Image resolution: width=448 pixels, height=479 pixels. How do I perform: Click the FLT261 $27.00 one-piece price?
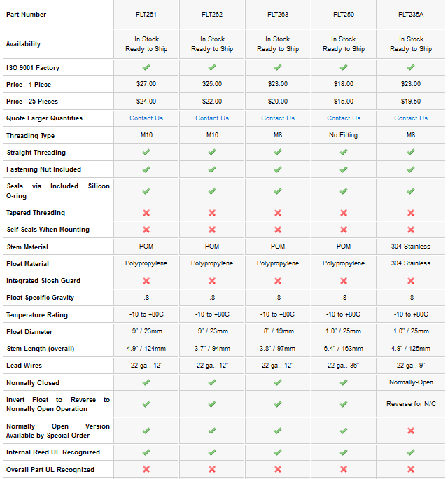146,84
